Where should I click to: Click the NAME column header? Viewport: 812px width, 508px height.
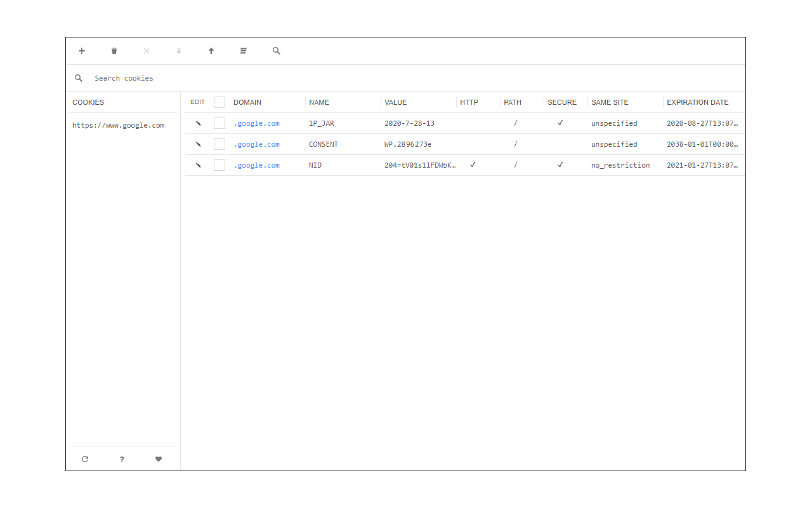coord(319,102)
